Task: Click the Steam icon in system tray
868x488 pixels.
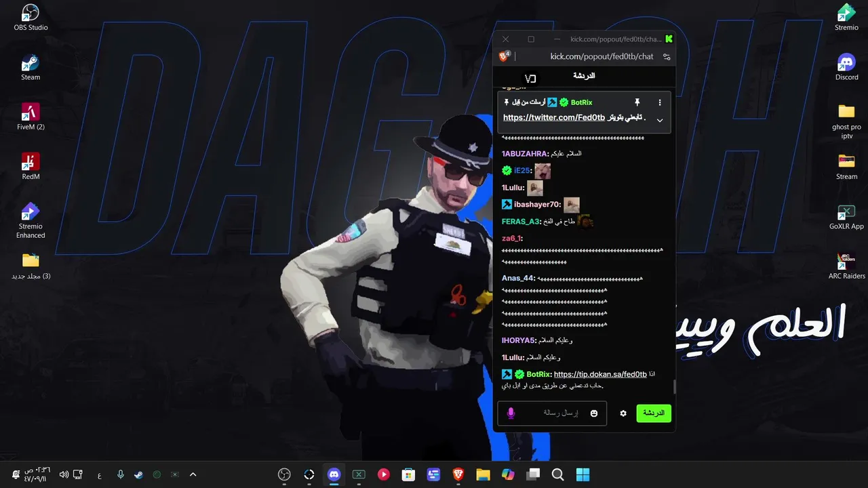Action: [138, 474]
